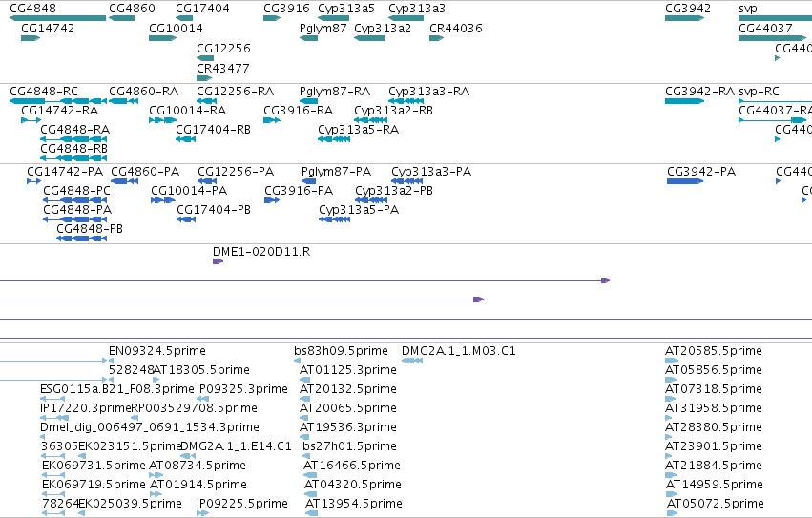Click the CR44036 gene label

[x=456, y=29]
